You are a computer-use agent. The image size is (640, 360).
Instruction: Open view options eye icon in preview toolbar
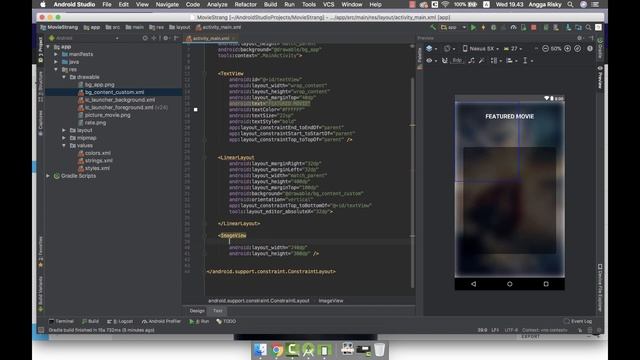click(431, 60)
